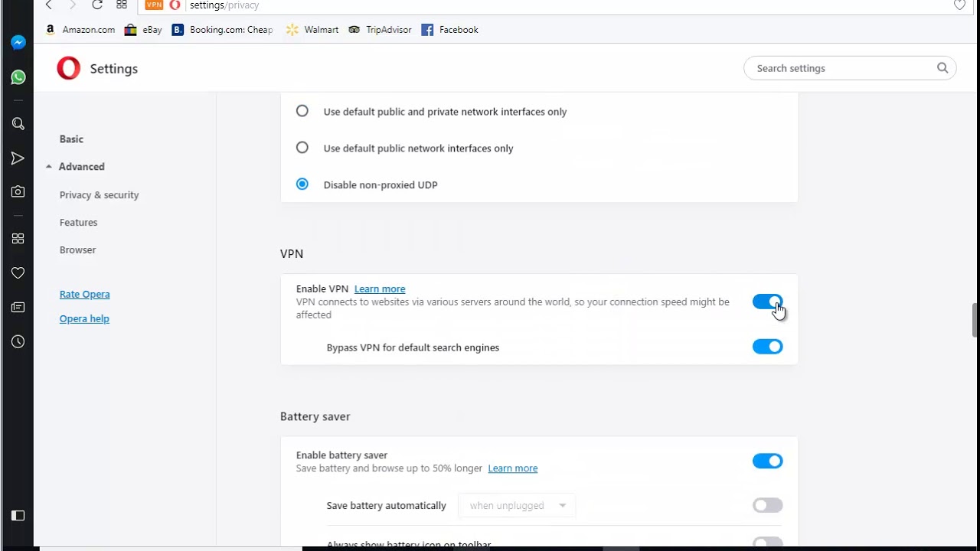Reload the settings page
This screenshot has height=551, width=980.
(x=97, y=5)
